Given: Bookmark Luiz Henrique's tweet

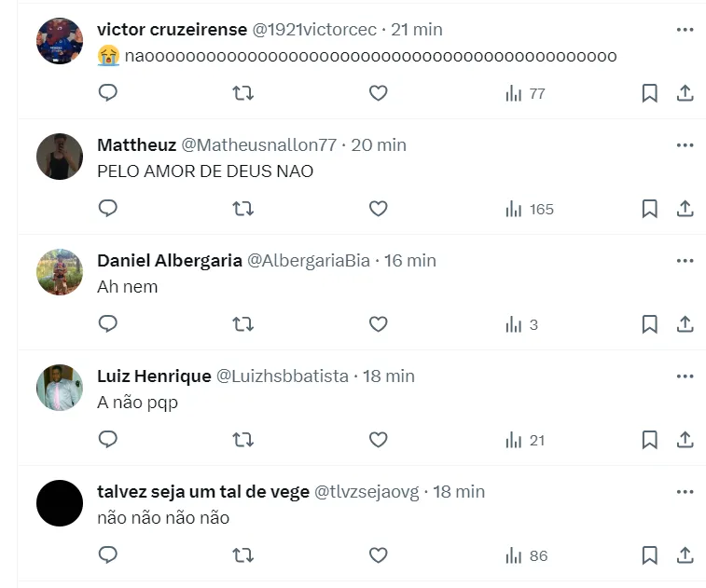Looking at the screenshot, I should [650, 440].
